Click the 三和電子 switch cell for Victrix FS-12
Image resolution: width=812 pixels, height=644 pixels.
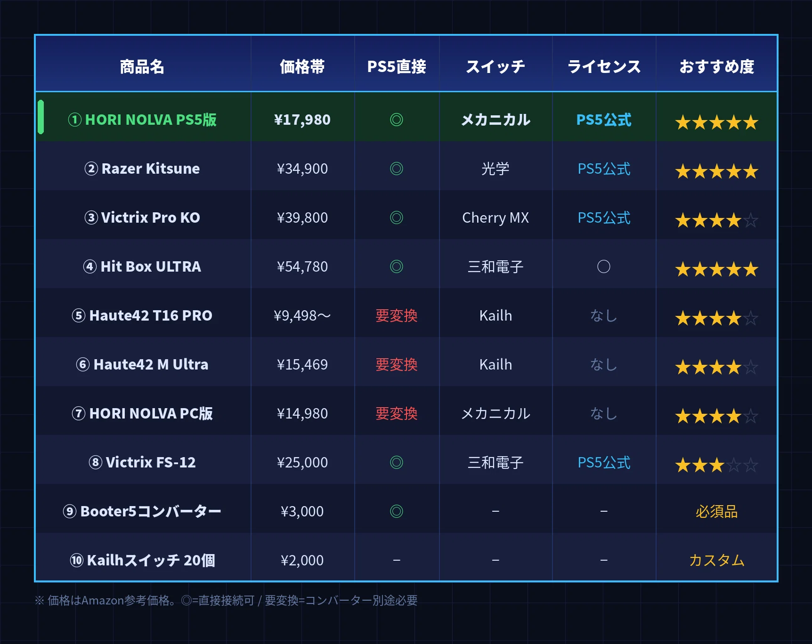(x=495, y=462)
